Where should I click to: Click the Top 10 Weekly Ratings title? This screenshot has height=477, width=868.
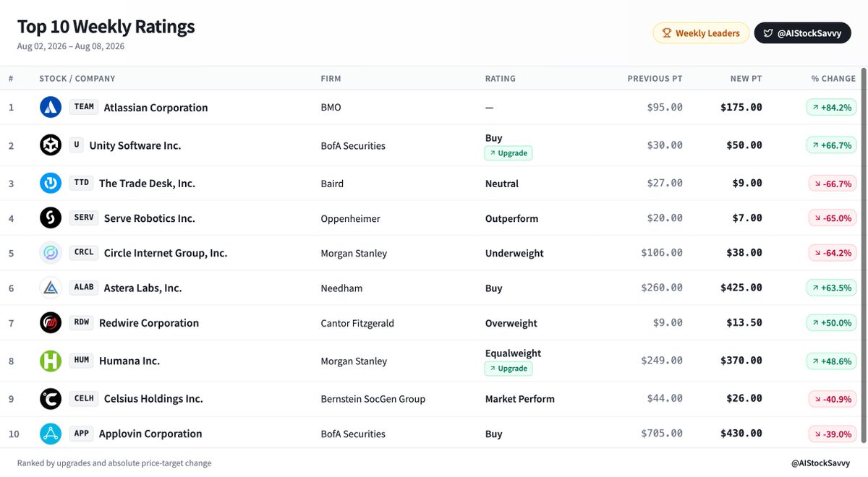point(106,27)
